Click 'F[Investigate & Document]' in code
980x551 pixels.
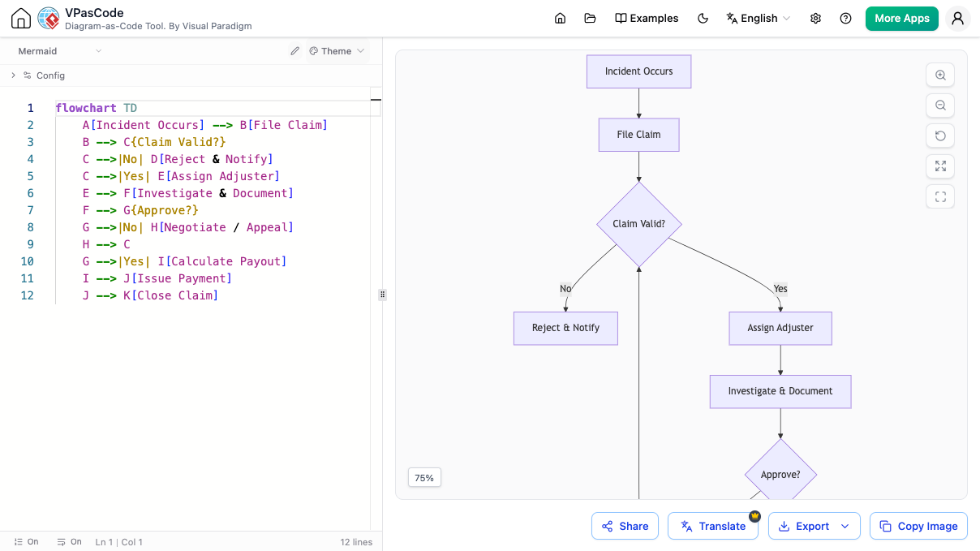pos(208,193)
